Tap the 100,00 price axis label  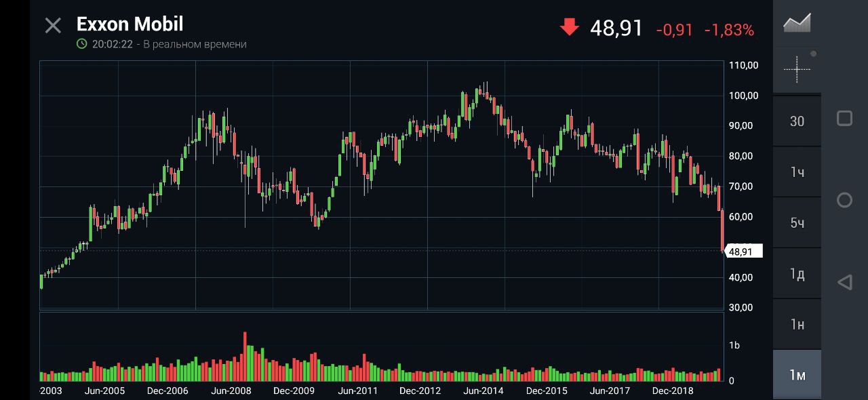click(x=744, y=96)
